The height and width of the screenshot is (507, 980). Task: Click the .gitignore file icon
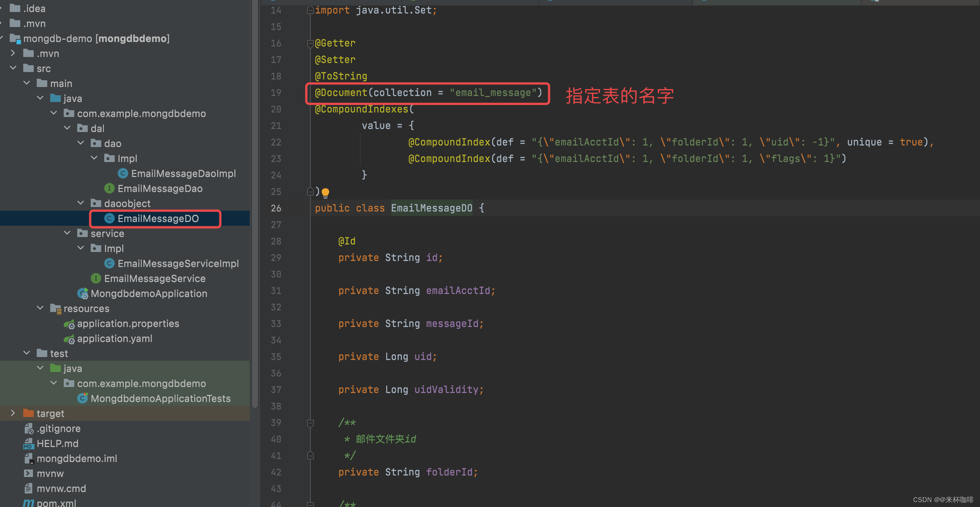pyautogui.click(x=29, y=428)
